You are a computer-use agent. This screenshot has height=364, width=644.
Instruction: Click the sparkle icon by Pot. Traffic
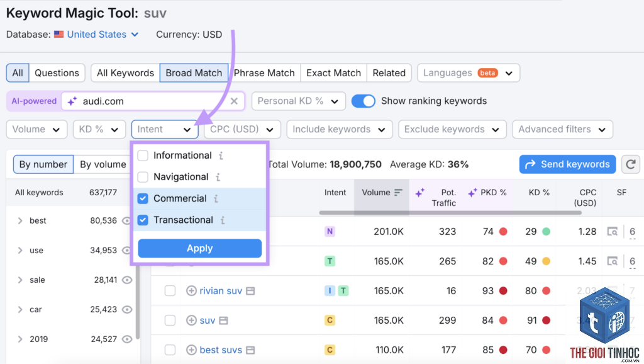click(x=419, y=193)
